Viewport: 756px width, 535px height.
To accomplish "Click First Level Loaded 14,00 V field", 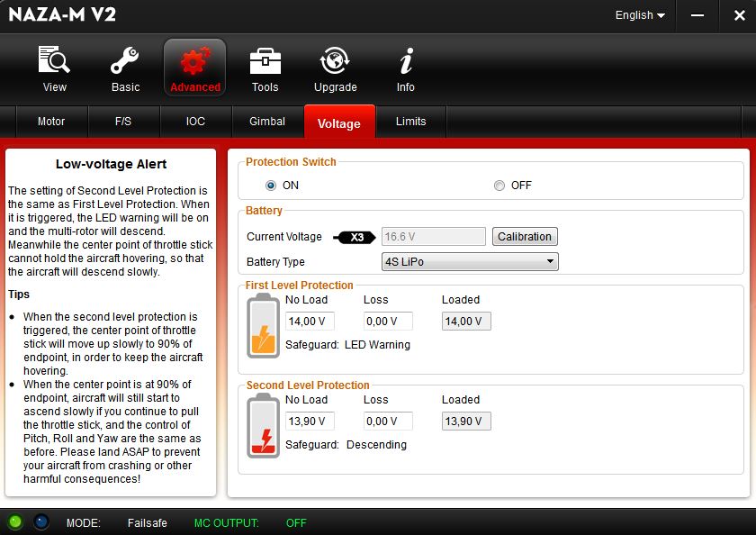I will 466,322.
